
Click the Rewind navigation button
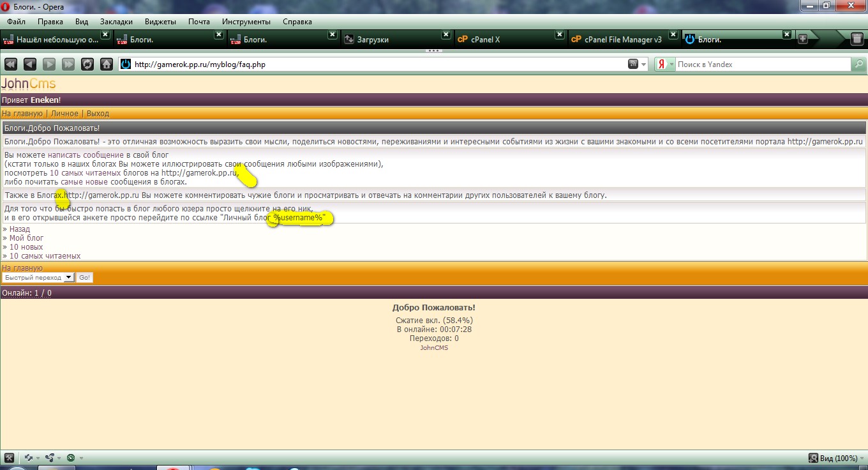pos(10,64)
